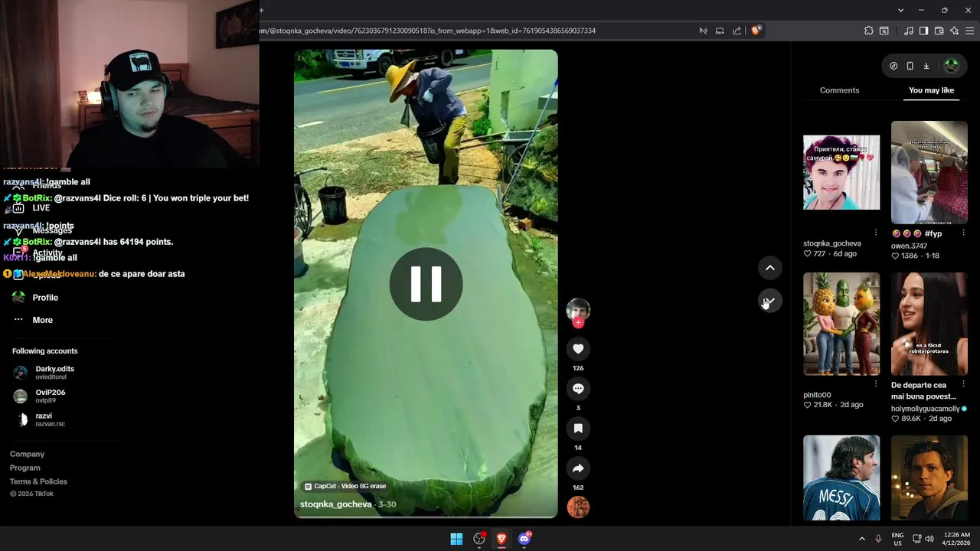Open Brave in the taskbar

(x=501, y=539)
